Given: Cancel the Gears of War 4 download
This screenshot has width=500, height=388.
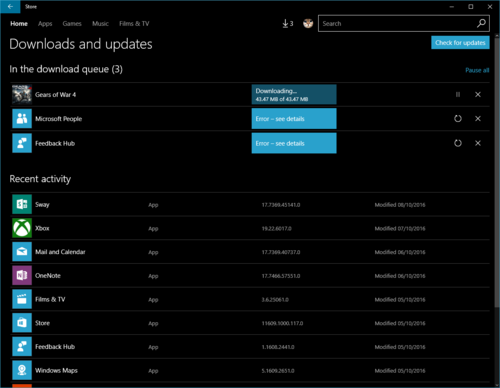Looking at the screenshot, I should [478, 95].
